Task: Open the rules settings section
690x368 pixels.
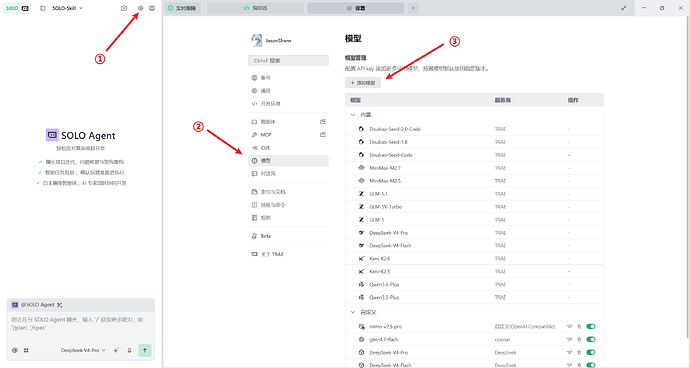Action: 288,218
